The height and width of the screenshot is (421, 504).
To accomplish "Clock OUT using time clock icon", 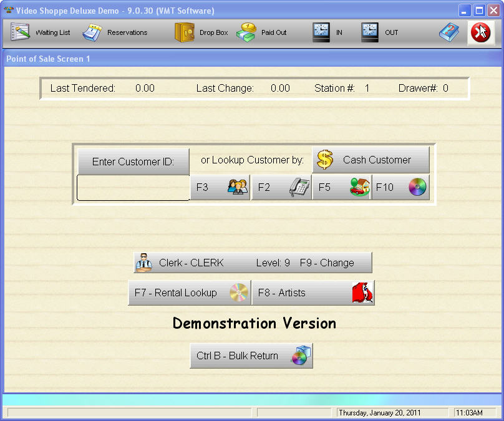I will (x=370, y=32).
